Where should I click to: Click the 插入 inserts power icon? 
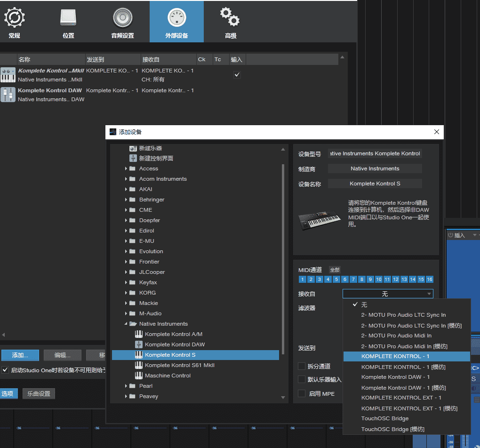point(450,235)
